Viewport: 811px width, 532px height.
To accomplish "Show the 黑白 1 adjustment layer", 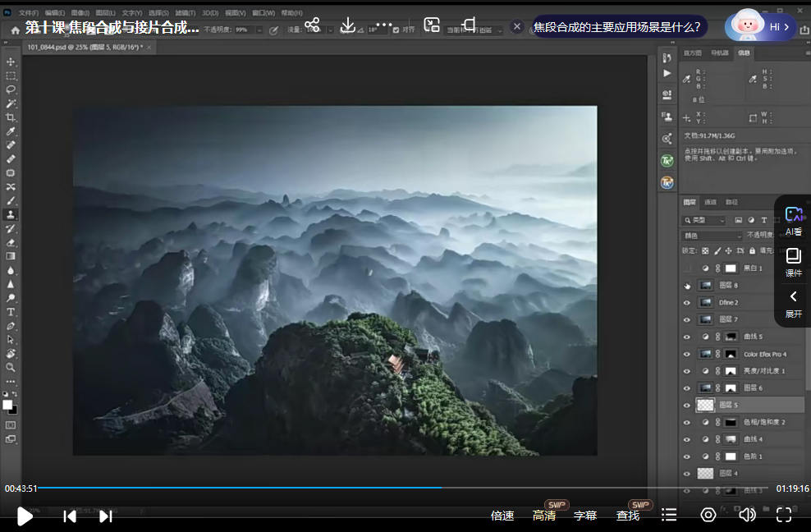I will 687,268.
